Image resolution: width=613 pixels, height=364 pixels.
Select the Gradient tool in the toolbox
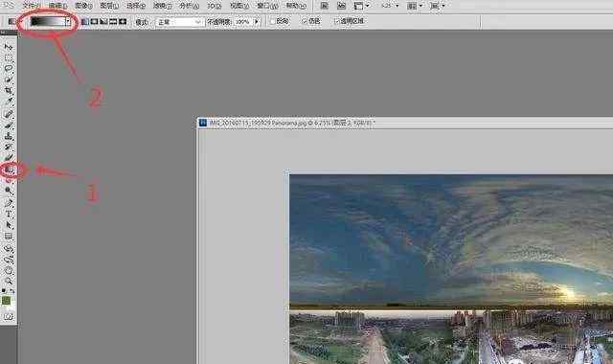[9, 170]
